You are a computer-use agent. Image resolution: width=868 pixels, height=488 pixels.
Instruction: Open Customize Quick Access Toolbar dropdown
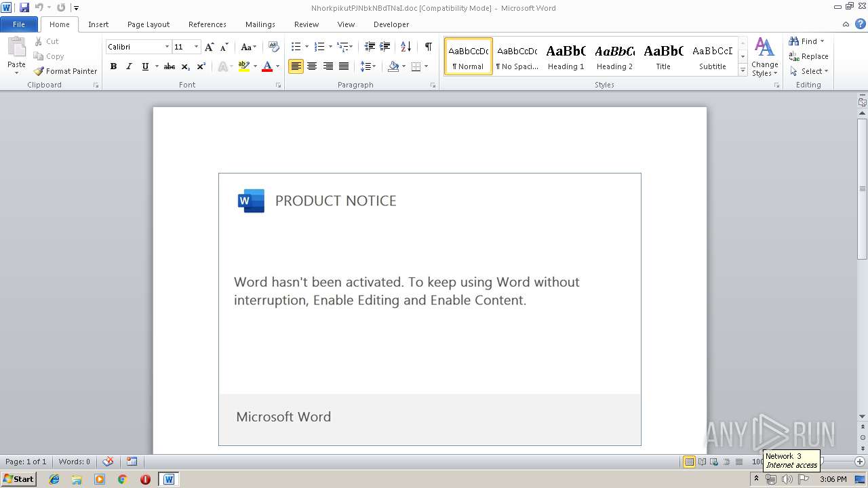tap(76, 8)
